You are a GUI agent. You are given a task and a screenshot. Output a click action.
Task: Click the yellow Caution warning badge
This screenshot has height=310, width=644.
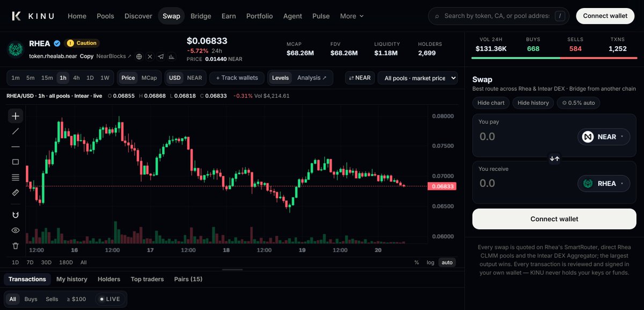click(x=82, y=43)
